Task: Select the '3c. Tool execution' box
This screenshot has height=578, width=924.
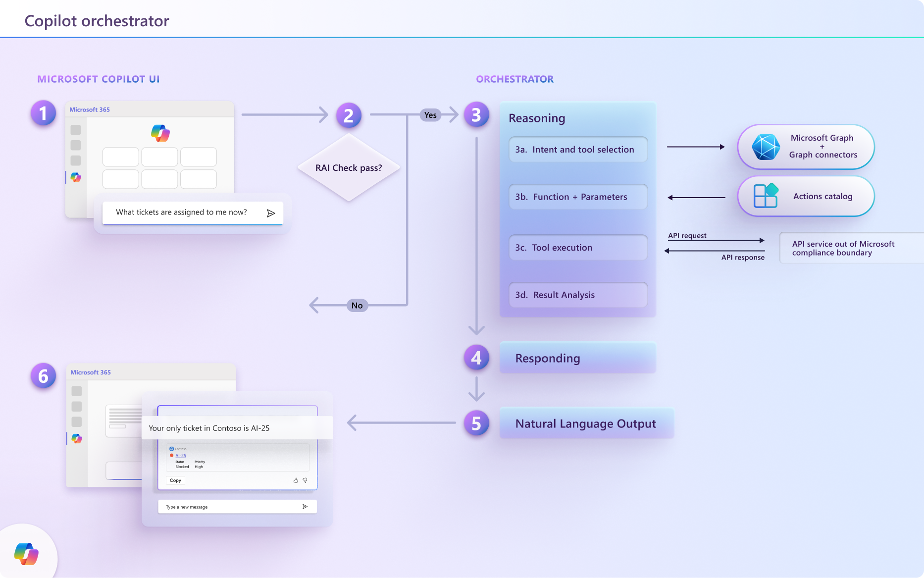Action: pyautogui.click(x=578, y=248)
